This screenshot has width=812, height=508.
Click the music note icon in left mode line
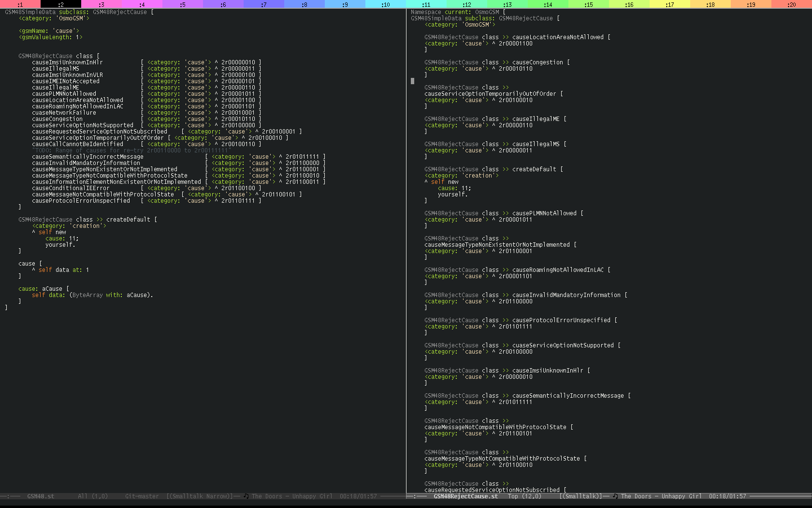246,496
